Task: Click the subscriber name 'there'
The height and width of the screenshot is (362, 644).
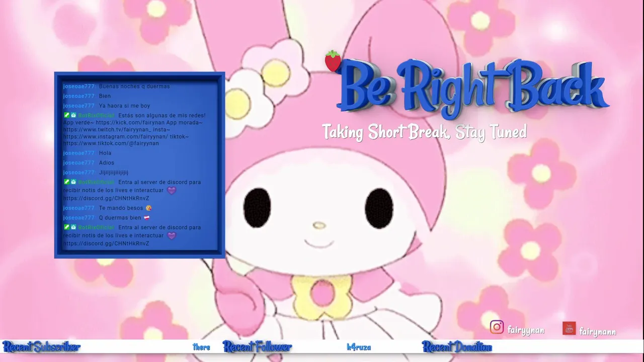Action: (201, 347)
